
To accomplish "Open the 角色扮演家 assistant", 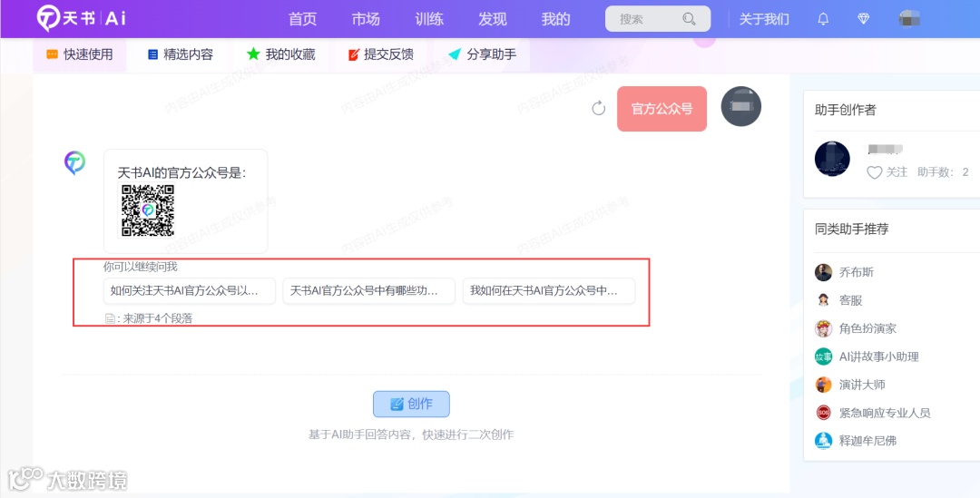I will pos(867,328).
